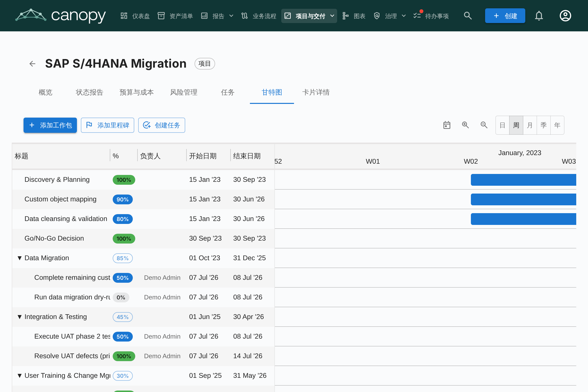Open the notifications bell
The width and height of the screenshot is (588, 392).
tap(539, 16)
